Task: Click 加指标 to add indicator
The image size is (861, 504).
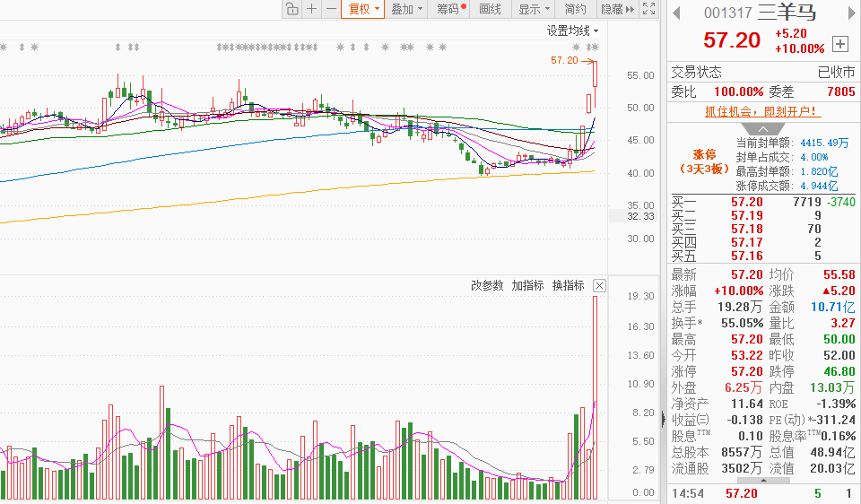Action: pos(527,285)
